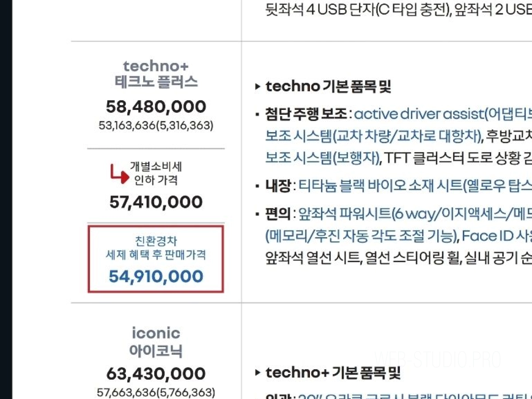
Task: Click the 53,163,636(5,316,363) price breakdown
Action: 156,125
